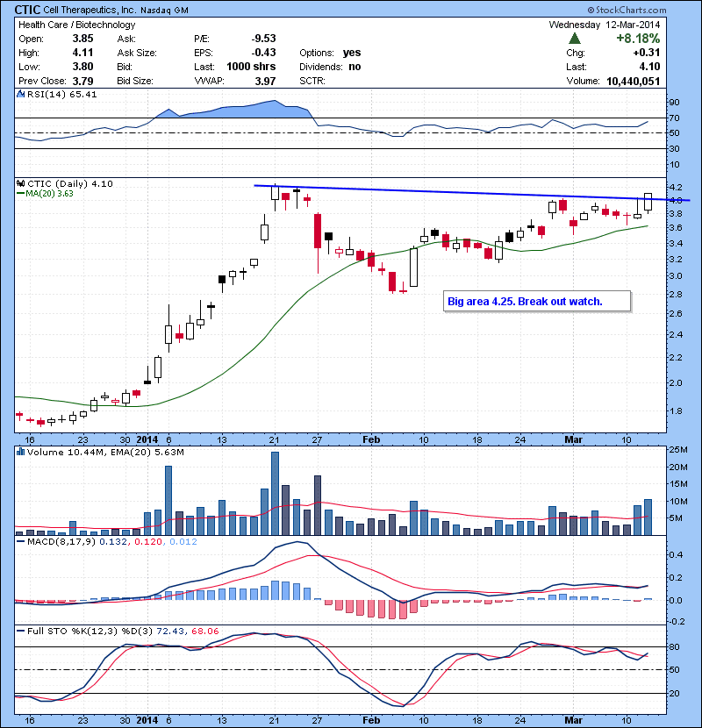The width and height of the screenshot is (702, 728).
Task: Click the Chg value +0.31
Action: pos(646,53)
